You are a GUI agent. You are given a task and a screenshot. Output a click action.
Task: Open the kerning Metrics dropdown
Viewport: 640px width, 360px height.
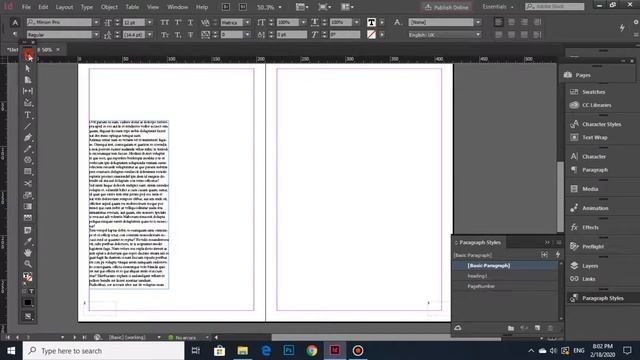tap(247, 22)
